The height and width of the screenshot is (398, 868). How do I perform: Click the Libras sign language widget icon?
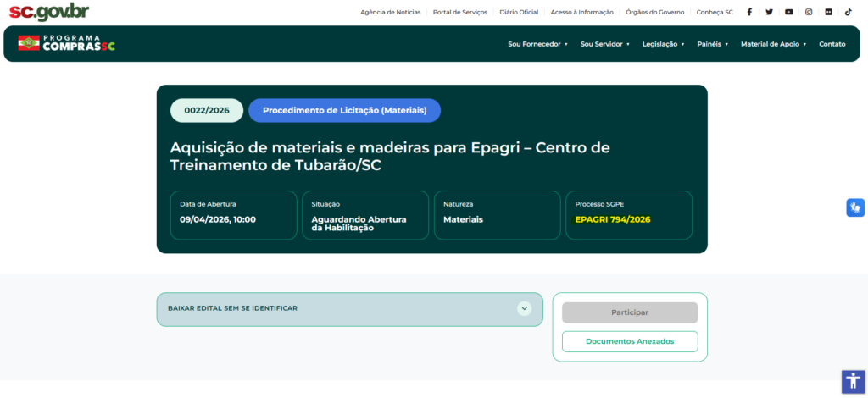click(855, 207)
